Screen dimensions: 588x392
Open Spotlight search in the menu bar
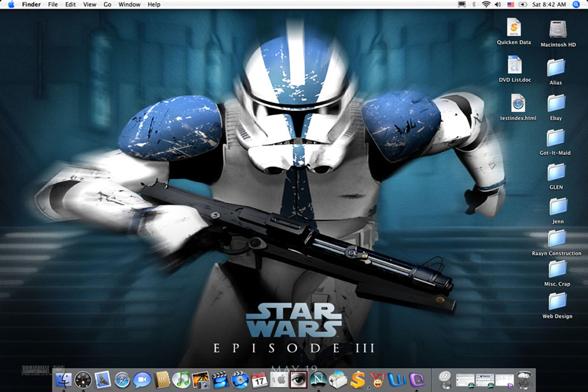[576, 4]
